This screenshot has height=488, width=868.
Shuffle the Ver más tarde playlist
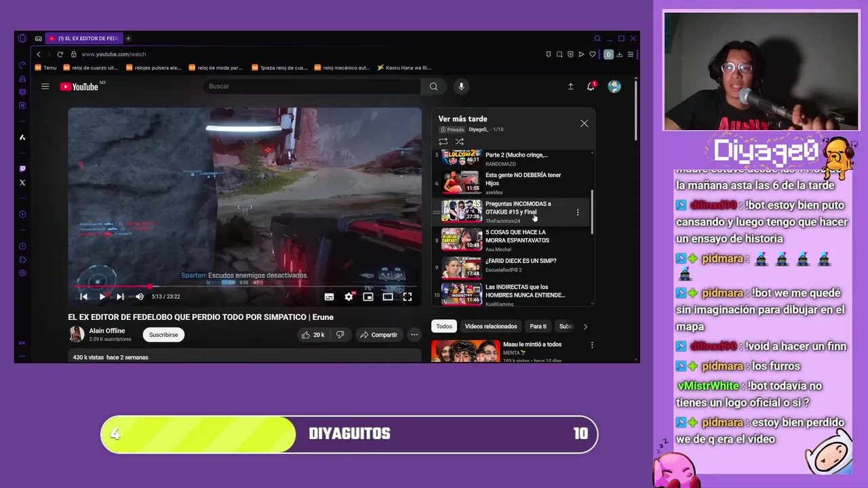(459, 142)
